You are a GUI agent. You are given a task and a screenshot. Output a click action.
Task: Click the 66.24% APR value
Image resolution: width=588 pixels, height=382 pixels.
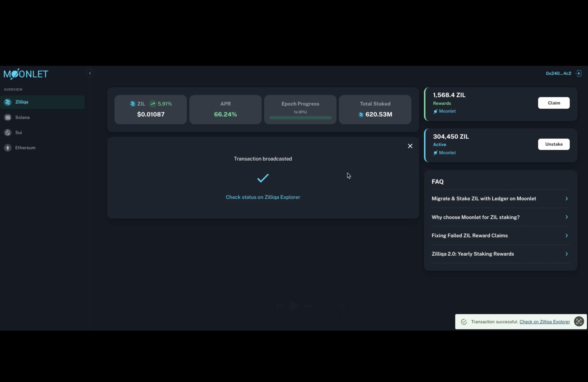click(225, 114)
